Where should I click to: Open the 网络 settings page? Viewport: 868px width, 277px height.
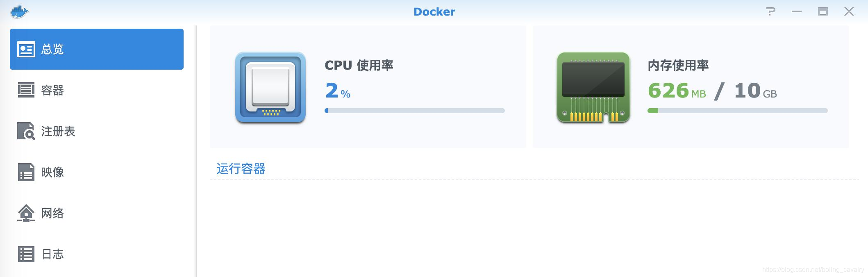pyautogui.click(x=52, y=213)
